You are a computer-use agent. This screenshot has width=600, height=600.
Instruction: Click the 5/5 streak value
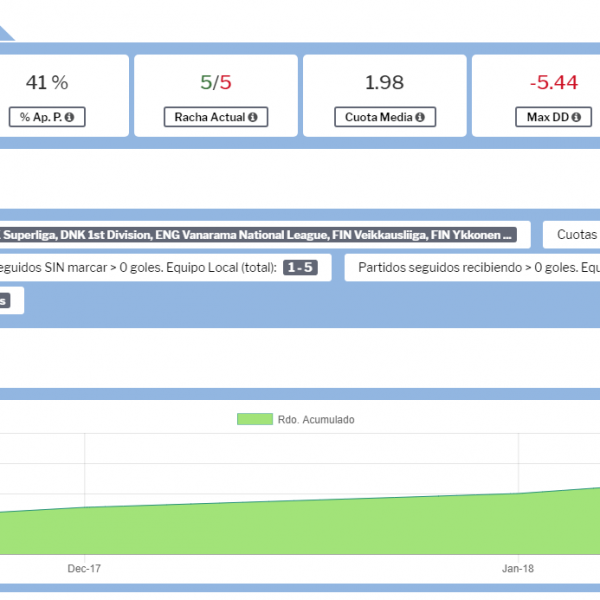[215, 82]
